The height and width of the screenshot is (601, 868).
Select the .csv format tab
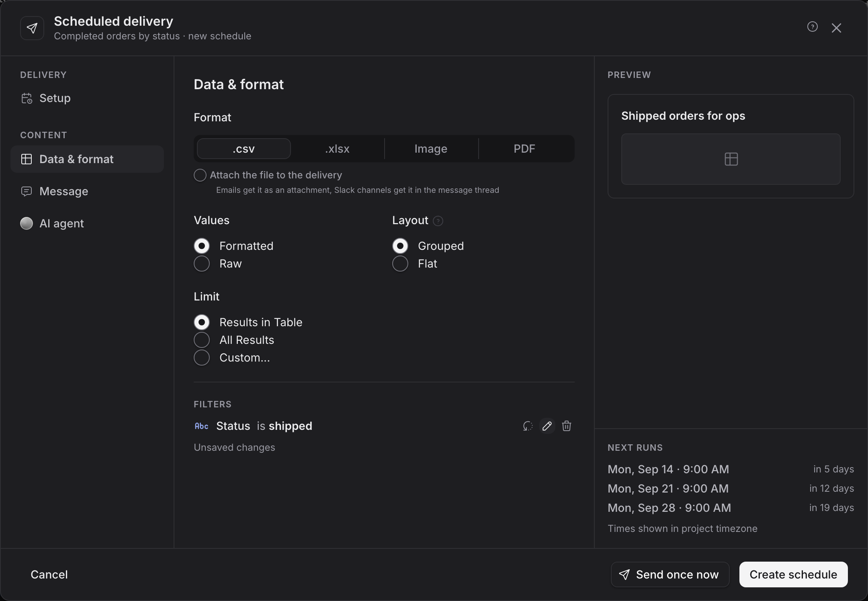[244, 149]
